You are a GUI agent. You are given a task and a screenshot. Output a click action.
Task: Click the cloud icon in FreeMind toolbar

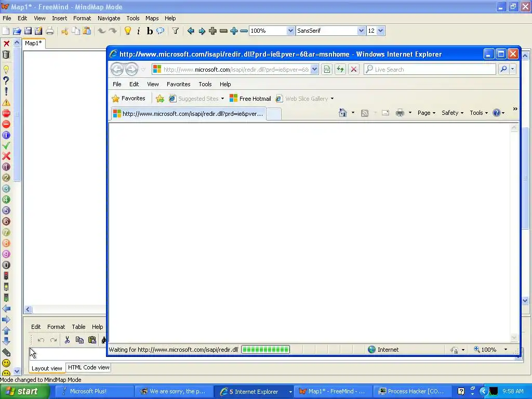click(160, 31)
